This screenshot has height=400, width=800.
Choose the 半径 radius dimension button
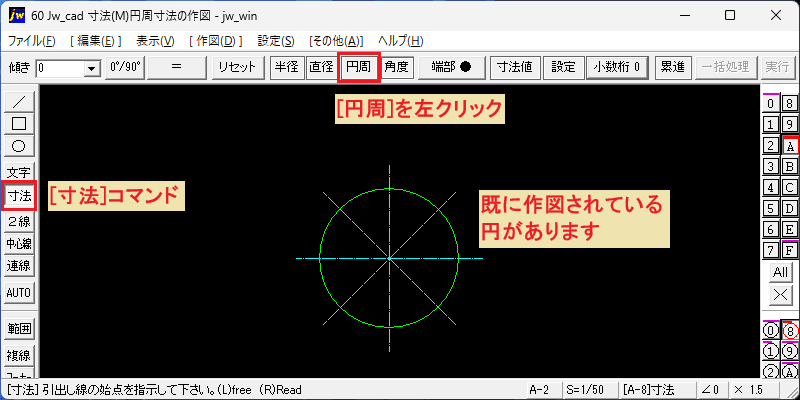(x=287, y=67)
